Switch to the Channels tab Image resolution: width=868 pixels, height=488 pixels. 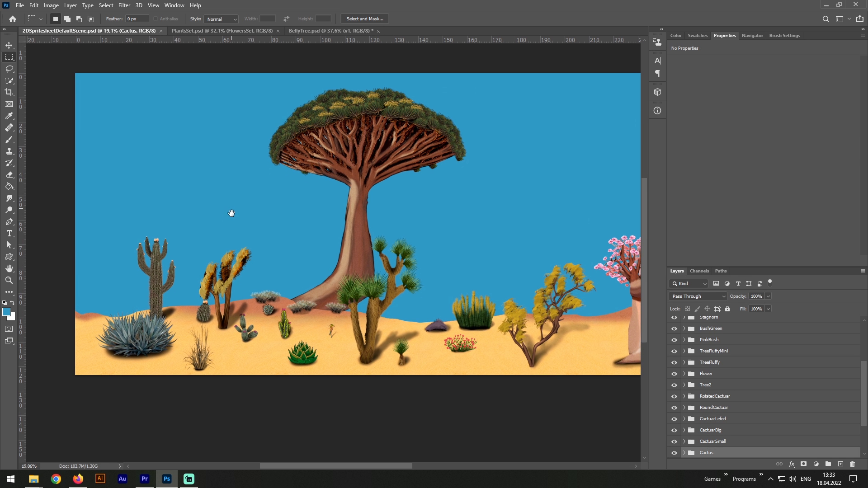click(x=699, y=271)
